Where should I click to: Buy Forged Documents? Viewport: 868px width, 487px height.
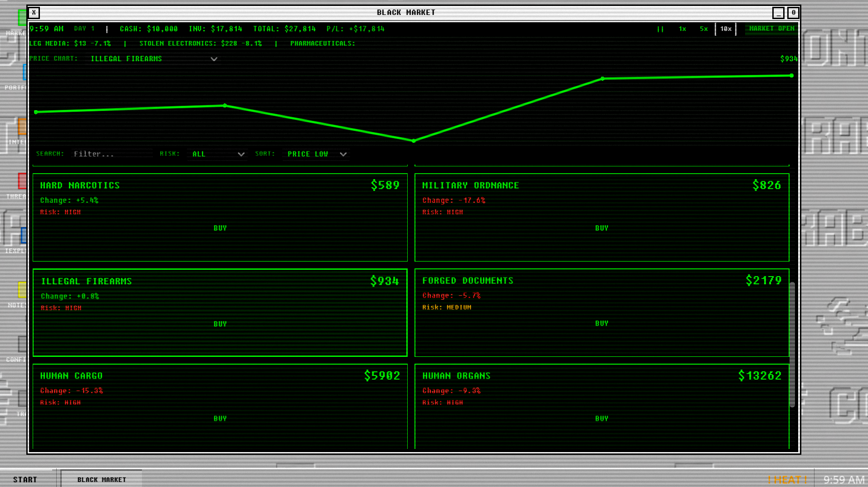(x=602, y=323)
